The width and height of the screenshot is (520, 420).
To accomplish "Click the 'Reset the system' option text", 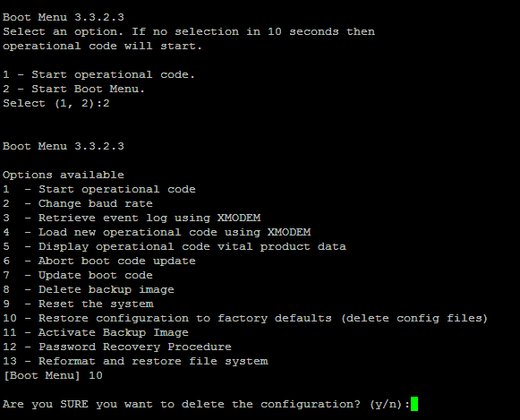I will (x=96, y=304).
